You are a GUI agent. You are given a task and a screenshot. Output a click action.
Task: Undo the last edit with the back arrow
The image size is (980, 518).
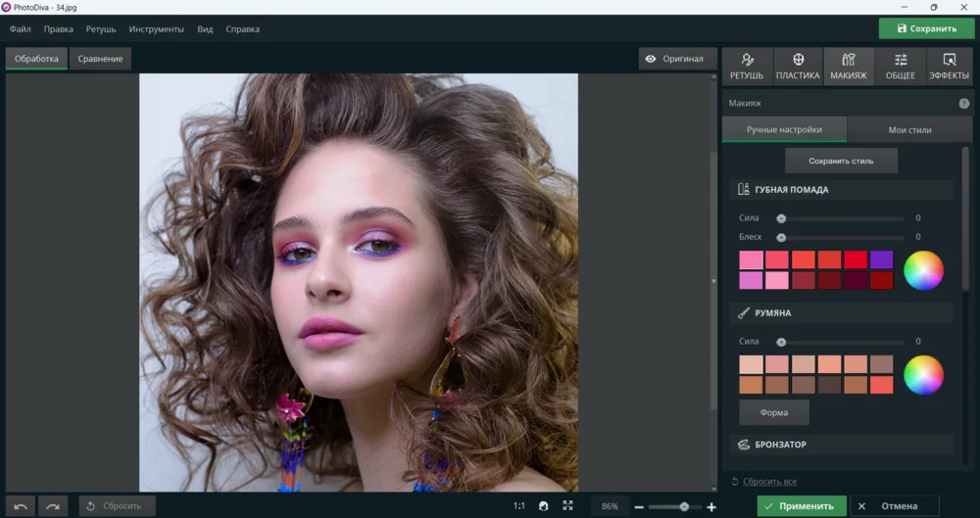coord(21,506)
